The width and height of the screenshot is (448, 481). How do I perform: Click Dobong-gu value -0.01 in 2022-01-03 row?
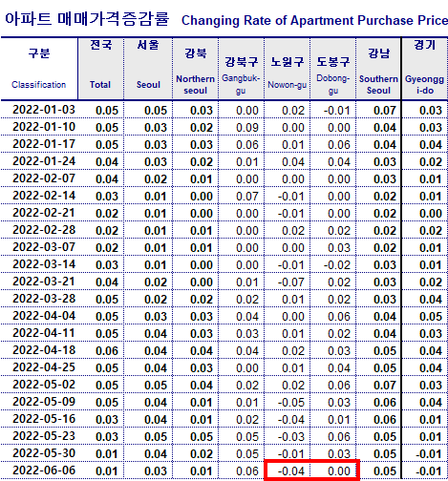(x=336, y=111)
